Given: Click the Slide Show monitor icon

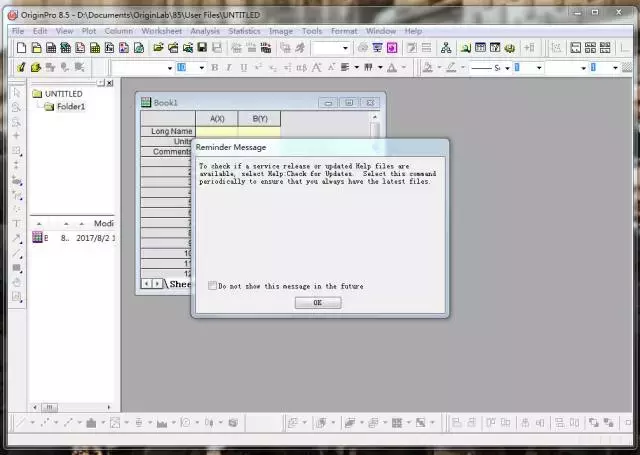Looking at the screenshot, I should (377, 48).
